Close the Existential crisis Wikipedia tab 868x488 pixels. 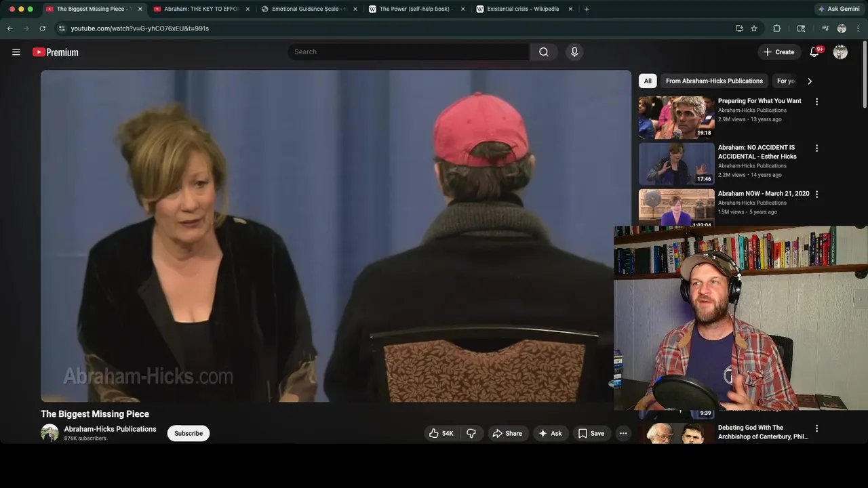point(570,9)
